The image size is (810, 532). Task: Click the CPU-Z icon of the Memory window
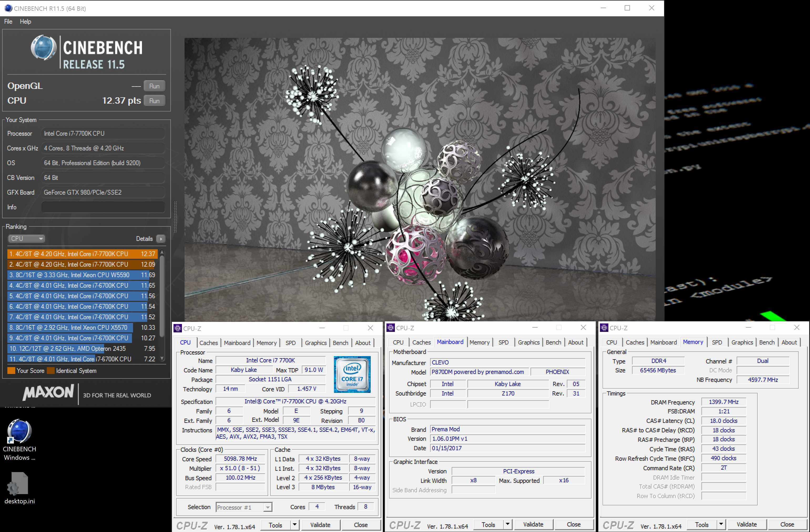[x=604, y=328]
